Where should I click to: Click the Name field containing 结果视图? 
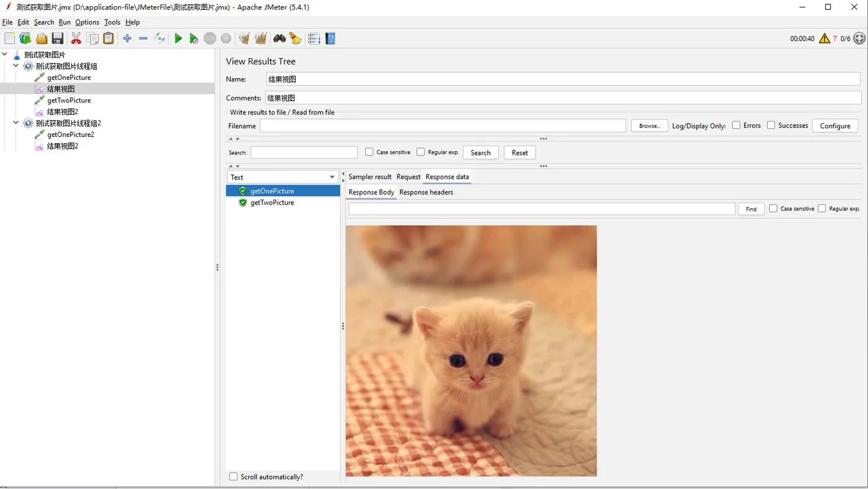point(563,79)
